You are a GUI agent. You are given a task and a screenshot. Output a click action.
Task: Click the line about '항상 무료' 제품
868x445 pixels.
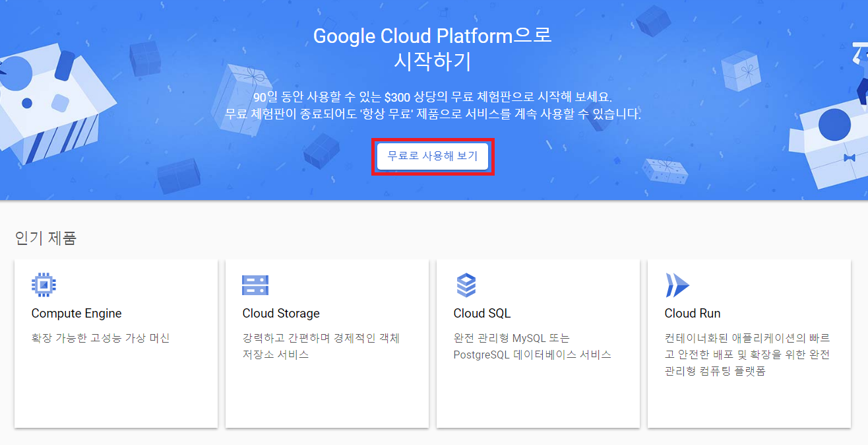[x=433, y=114]
